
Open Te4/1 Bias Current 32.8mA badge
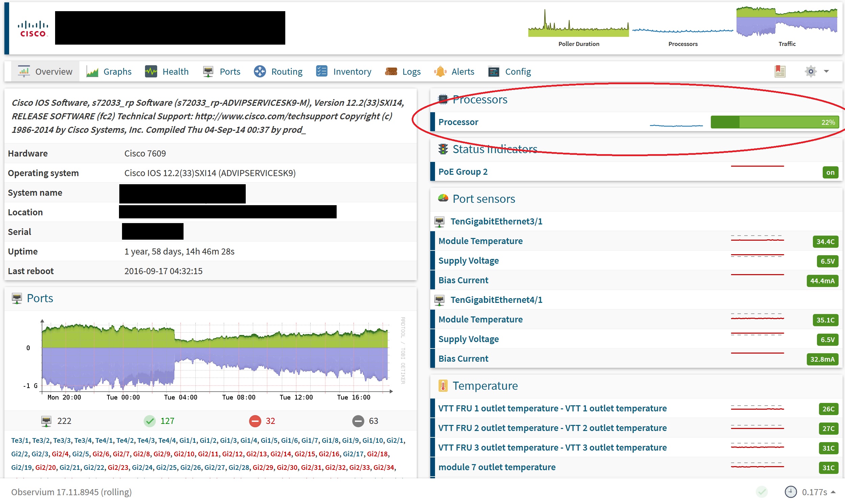(x=822, y=359)
